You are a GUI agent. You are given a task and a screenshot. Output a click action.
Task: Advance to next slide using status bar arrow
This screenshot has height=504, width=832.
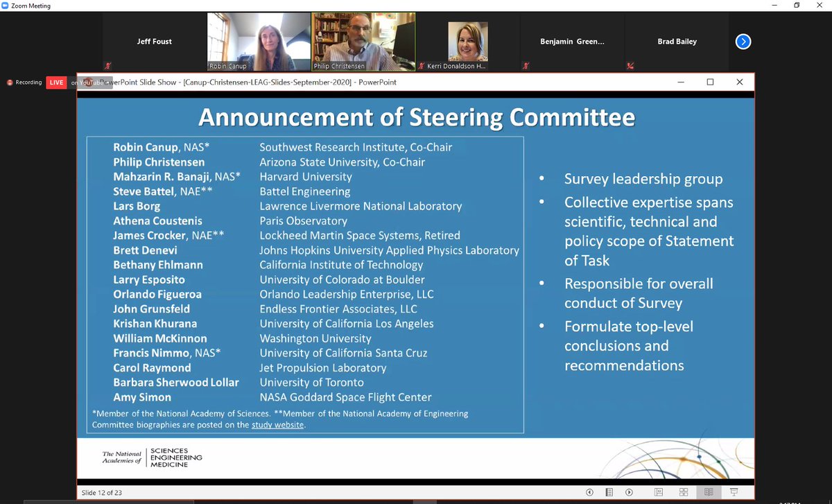coord(630,492)
